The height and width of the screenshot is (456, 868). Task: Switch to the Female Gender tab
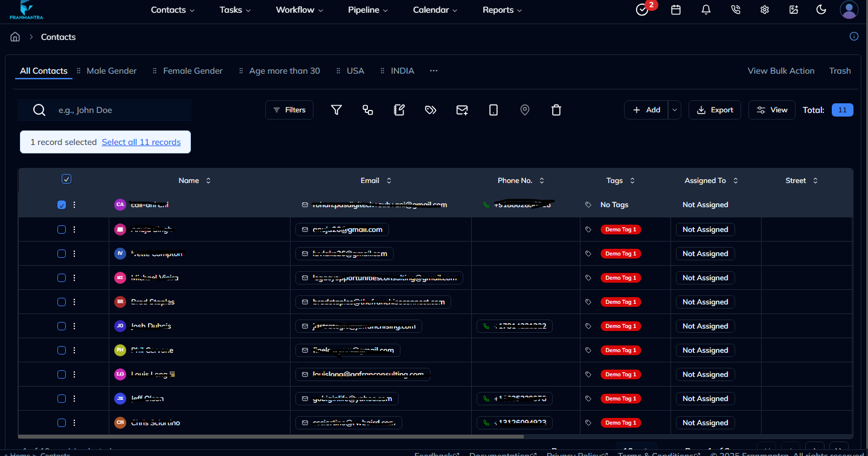point(193,71)
